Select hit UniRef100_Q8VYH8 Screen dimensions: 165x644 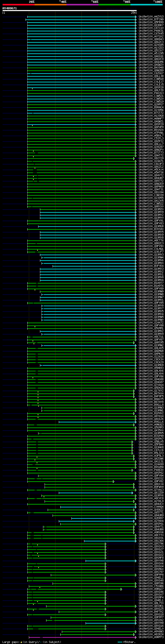pos(151,561)
